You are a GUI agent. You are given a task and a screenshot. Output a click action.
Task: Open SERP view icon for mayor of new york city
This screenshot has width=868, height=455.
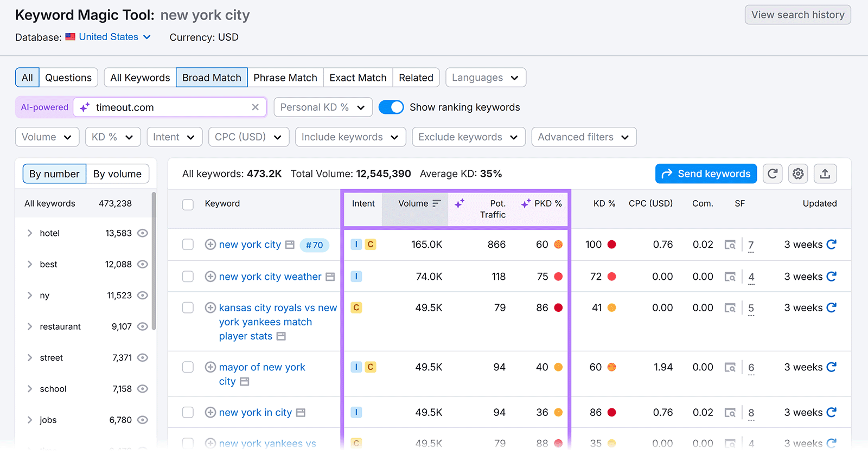[730, 368]
